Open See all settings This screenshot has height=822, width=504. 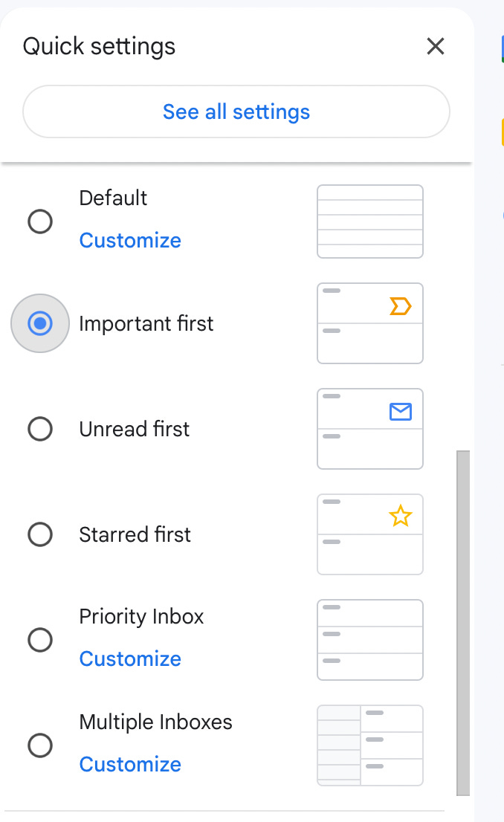pyautogui.click(x=236, y=111)
